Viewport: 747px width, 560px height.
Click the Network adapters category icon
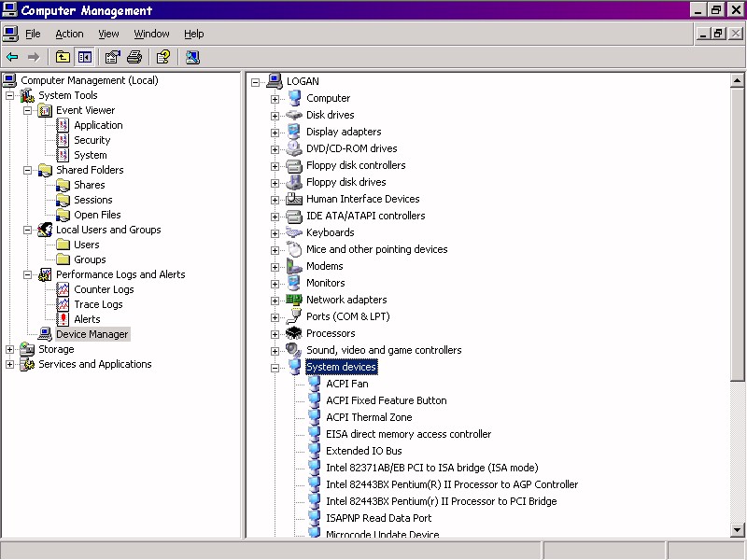(294, 300)
